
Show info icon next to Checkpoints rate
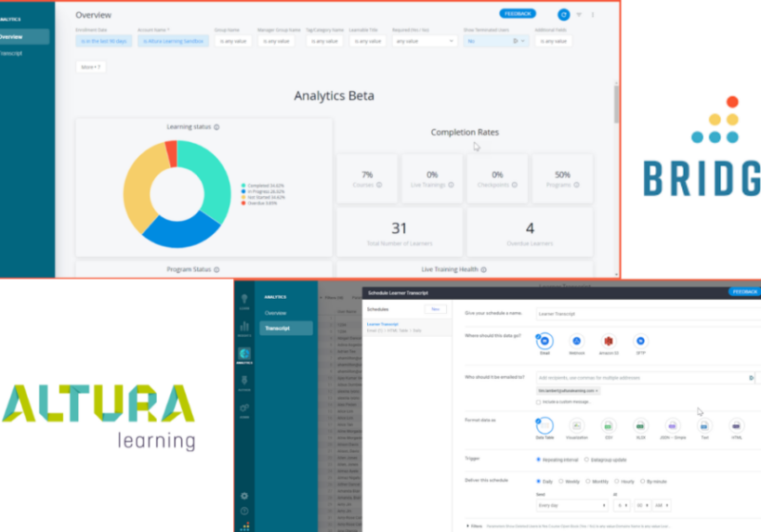[515, 185]
